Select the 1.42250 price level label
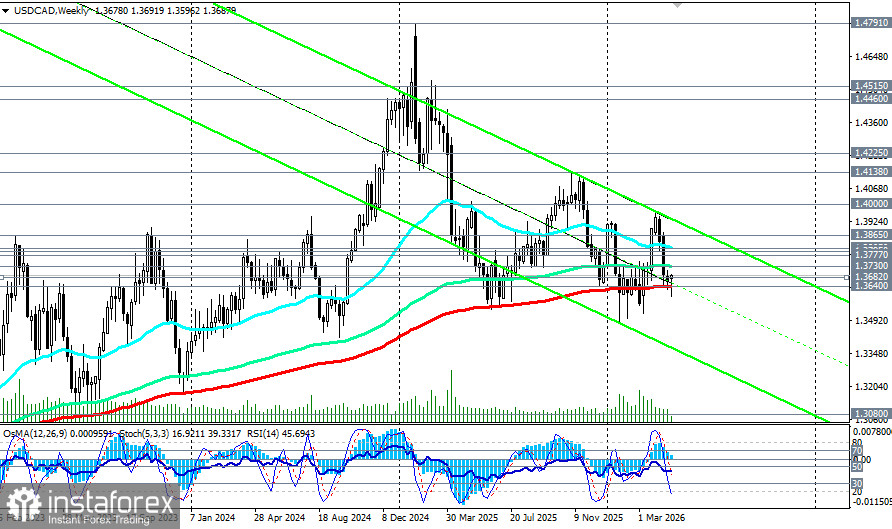Viewport: 892px width, 529px height. (x=870, y=153)
